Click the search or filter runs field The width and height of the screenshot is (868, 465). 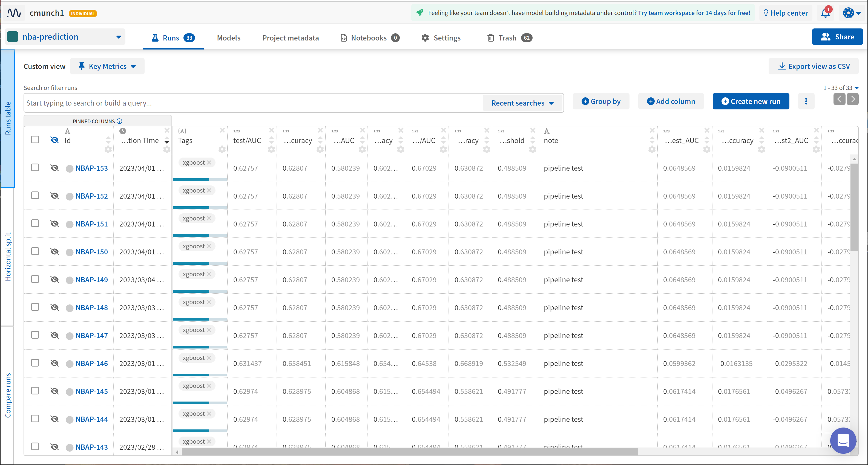click(253, 103)
